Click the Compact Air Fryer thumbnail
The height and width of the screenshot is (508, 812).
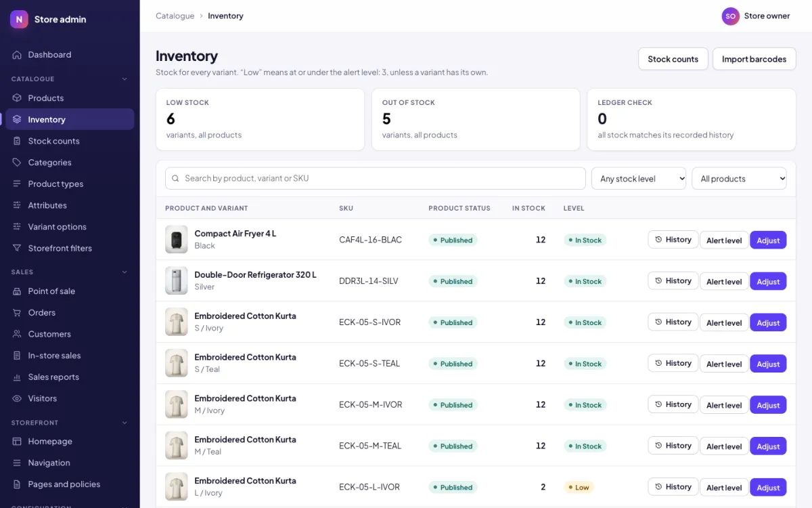pyautogui.click(x=177, y=240)
